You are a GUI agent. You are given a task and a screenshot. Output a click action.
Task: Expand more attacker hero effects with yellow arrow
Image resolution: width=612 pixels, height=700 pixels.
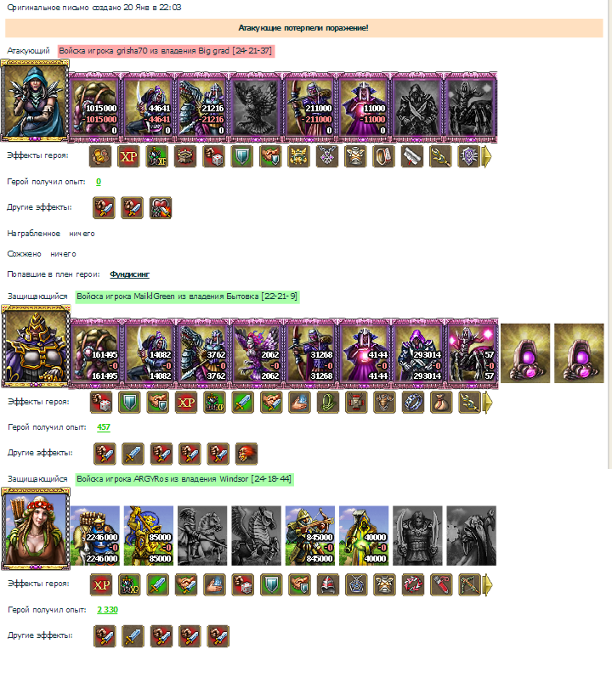pyautogui.click(x=487, y=157)
